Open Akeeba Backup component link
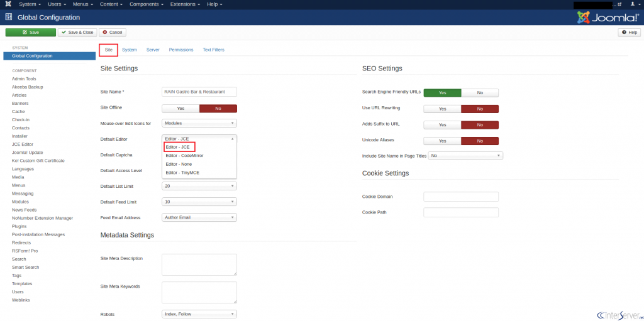This screenshot has width=644, height=321. 28,87
